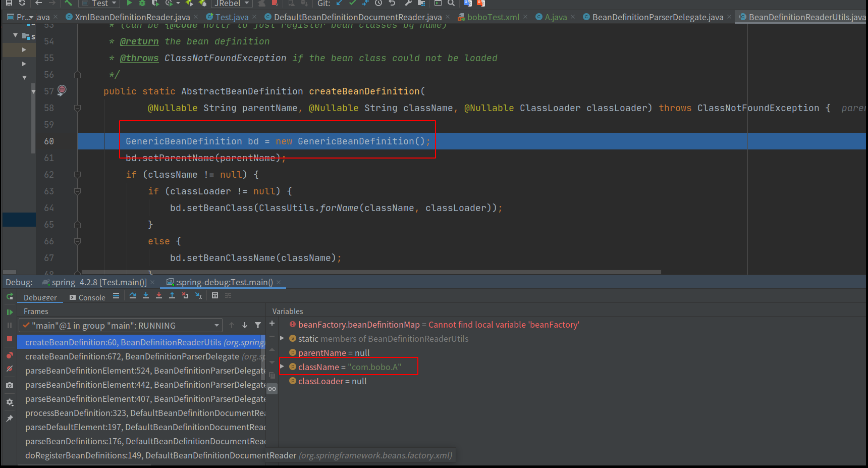
Task: Click Git update project arrow
Action: coord(339,3)
